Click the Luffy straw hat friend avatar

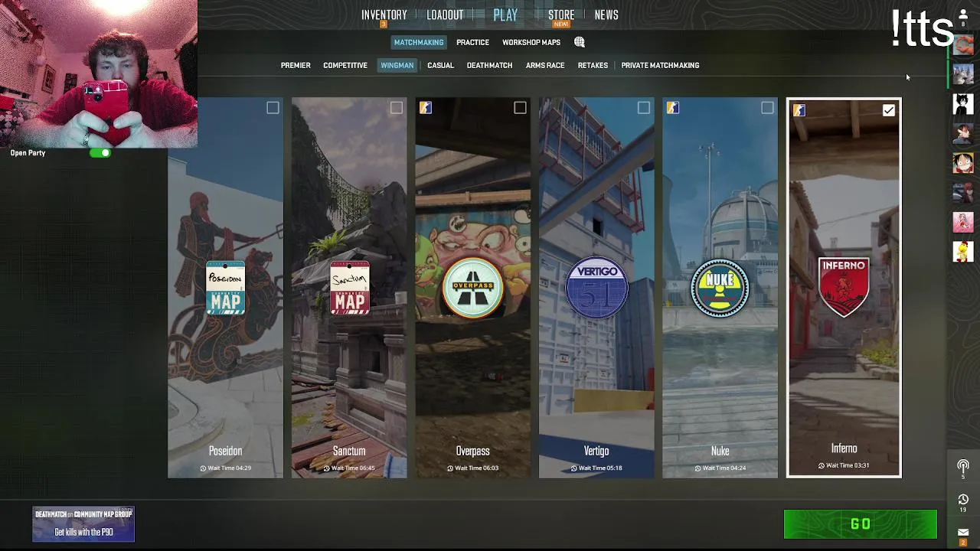[x=963, y=163]
